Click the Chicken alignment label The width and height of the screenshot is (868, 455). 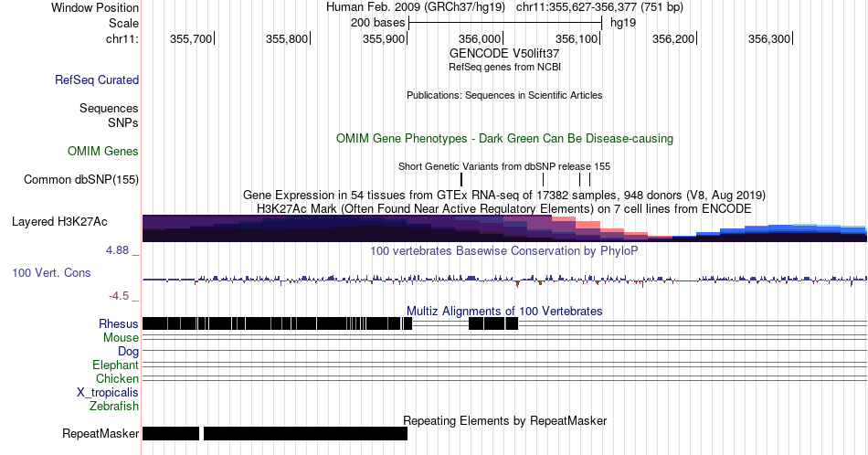point(117,378)
